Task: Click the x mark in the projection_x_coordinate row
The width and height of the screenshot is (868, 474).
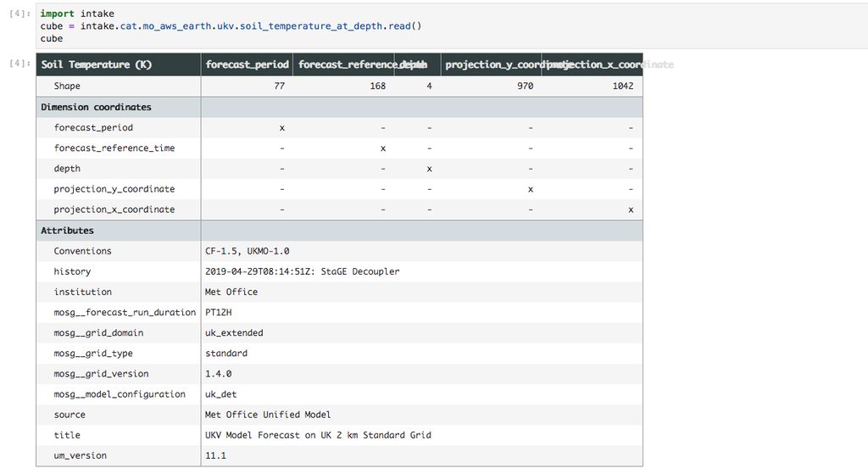Action: click(x=630, y=209)
